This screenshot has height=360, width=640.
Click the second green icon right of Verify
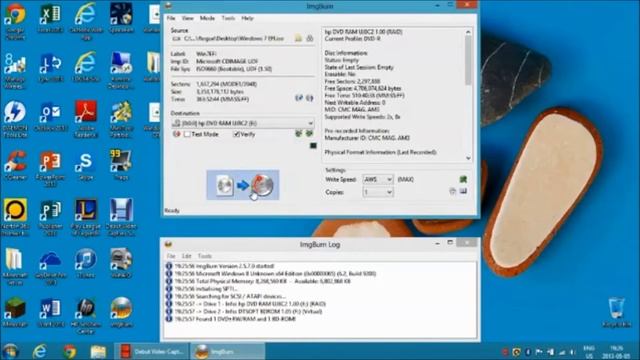(310, 133)
